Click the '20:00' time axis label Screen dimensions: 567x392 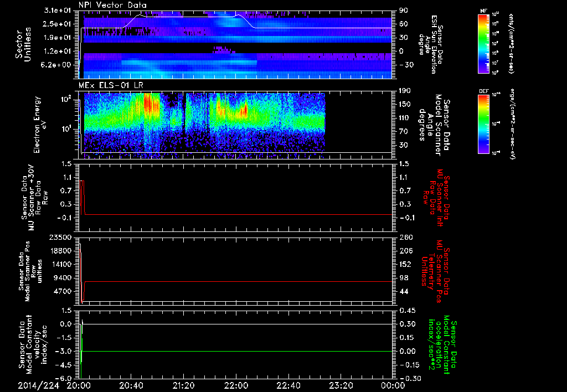(79, 385)
